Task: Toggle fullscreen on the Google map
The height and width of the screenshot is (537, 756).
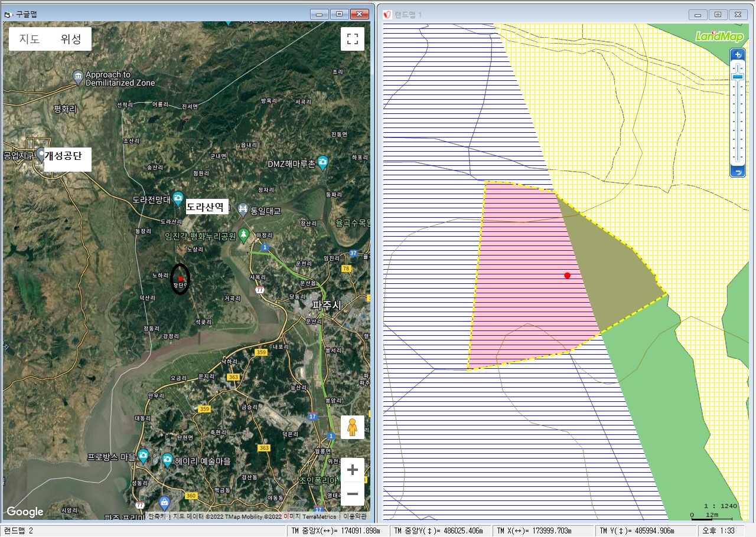Action: 353,39
